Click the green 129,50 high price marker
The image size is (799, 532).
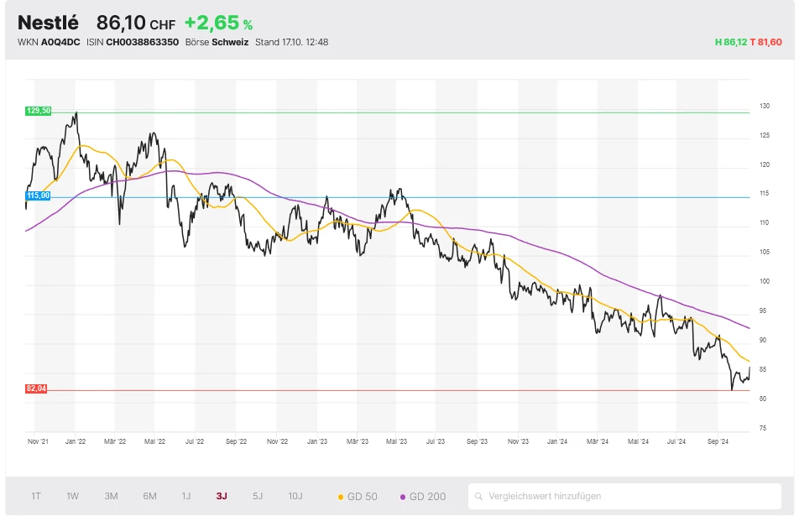pos(39,111)
